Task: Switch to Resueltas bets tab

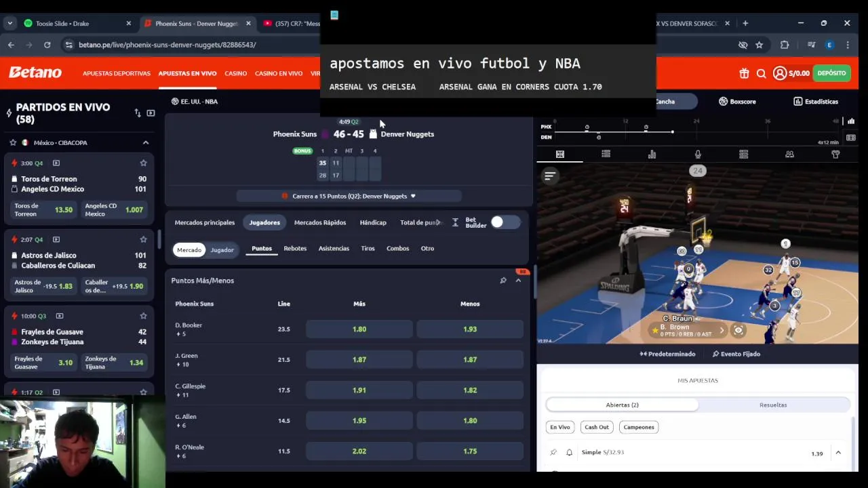Action: (x=773, y=405)
